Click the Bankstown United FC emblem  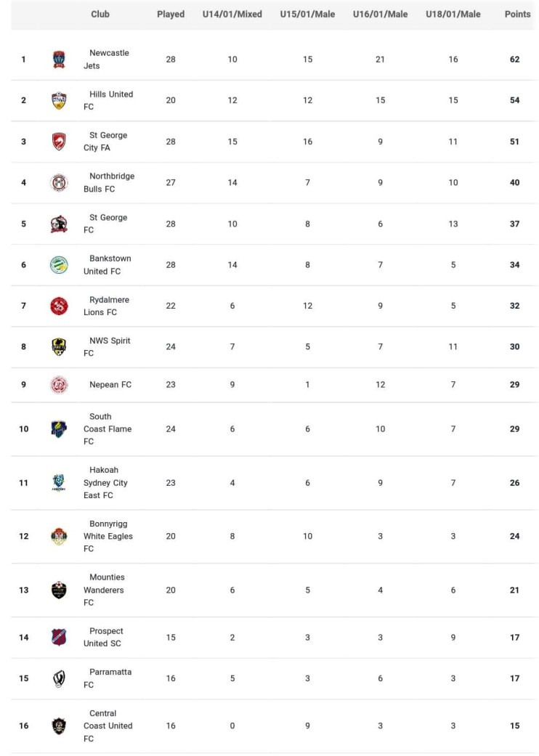click(x=59, y=265)
